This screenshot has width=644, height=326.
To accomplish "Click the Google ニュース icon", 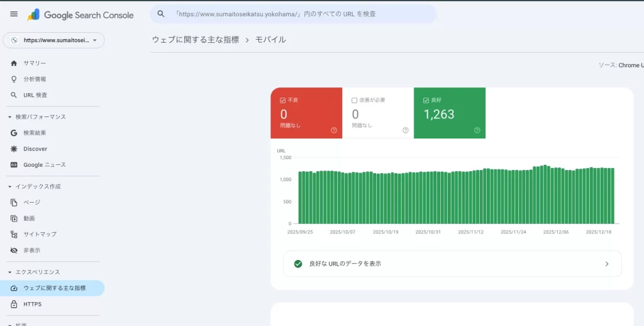I will tap(14, 165).
